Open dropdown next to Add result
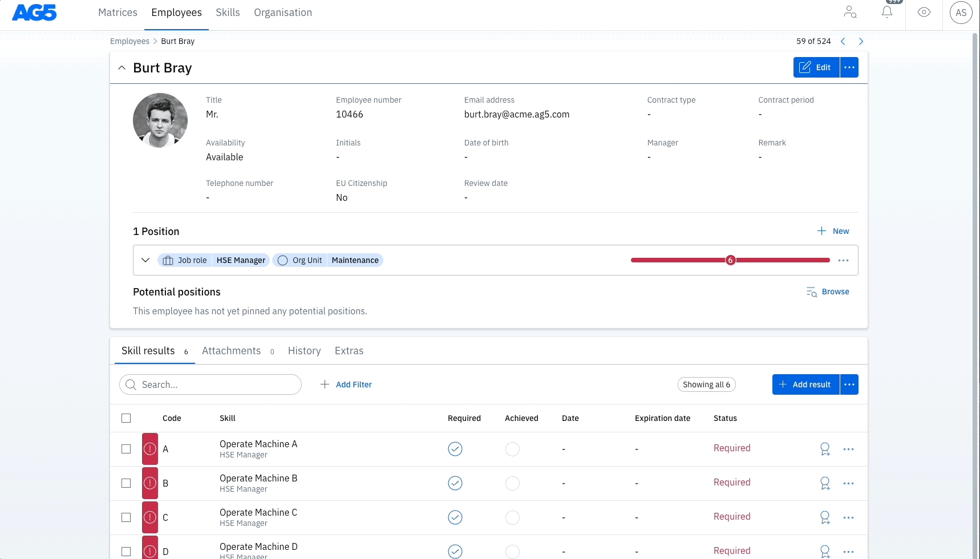This screenshot has height=559, width=980. pyautogui.click(x=849, y=384)
